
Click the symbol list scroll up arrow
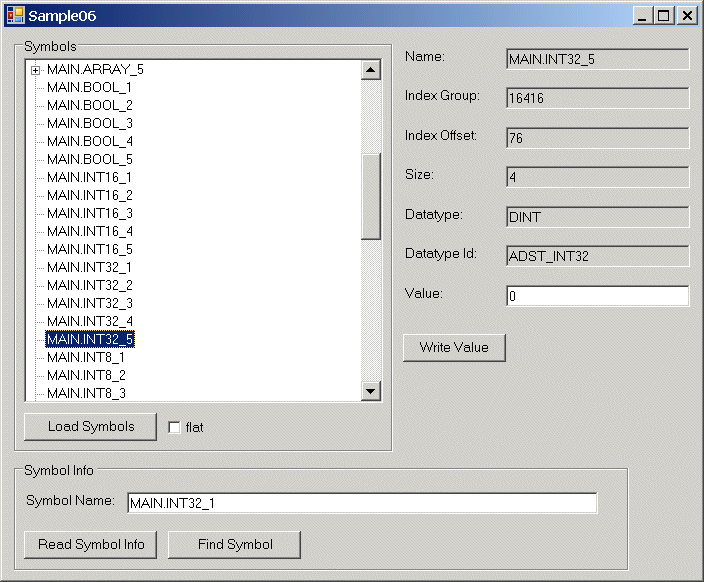(x=371, y=70)
